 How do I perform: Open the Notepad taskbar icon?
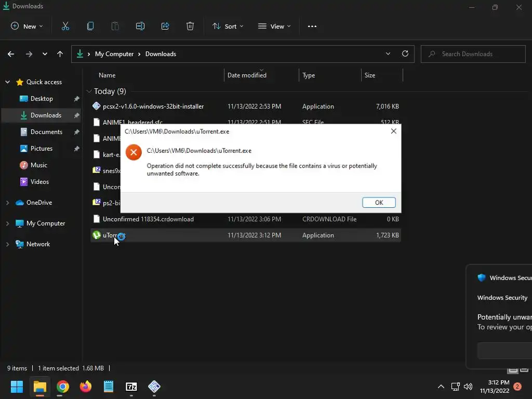[x=109, y=387]
